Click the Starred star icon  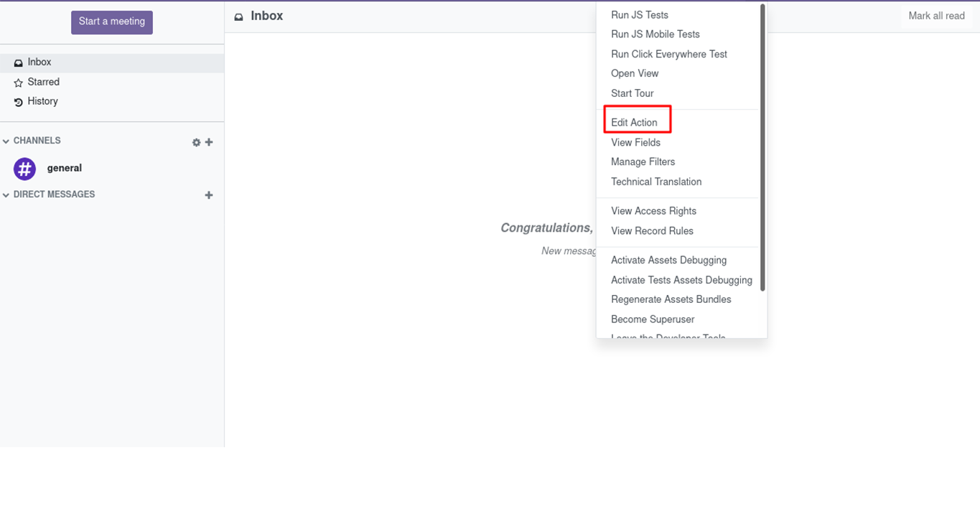point(19,83)
